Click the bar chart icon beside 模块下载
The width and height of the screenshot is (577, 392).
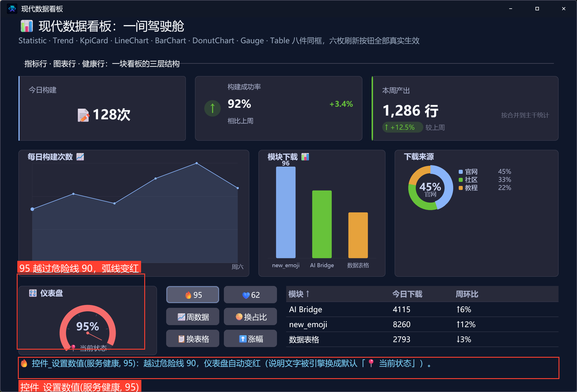pos(305,157)
